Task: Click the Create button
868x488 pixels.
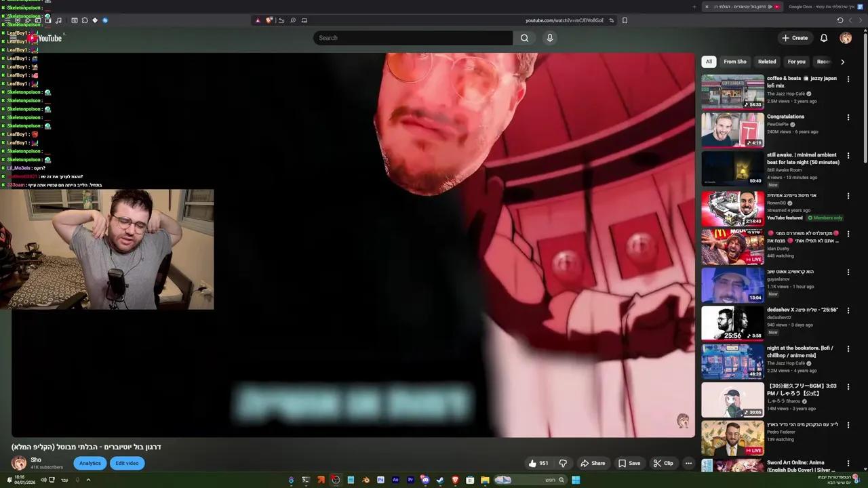Action: pyautogui.click(x=795, y=38)
